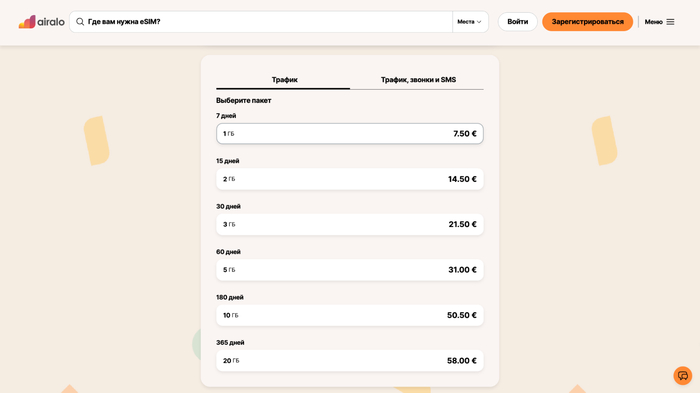
Task: Click the '60 дней' label
Action: [228, 252]
